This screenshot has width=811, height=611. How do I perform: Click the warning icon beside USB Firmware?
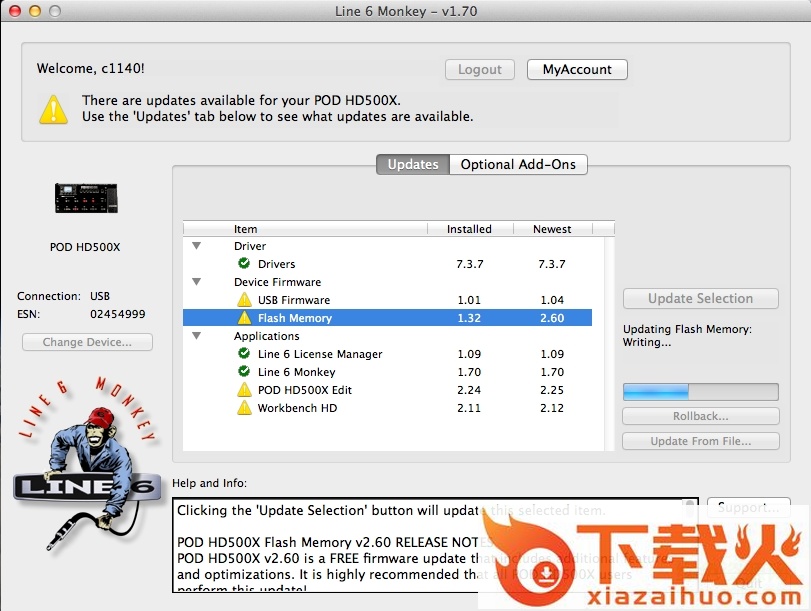244,300
